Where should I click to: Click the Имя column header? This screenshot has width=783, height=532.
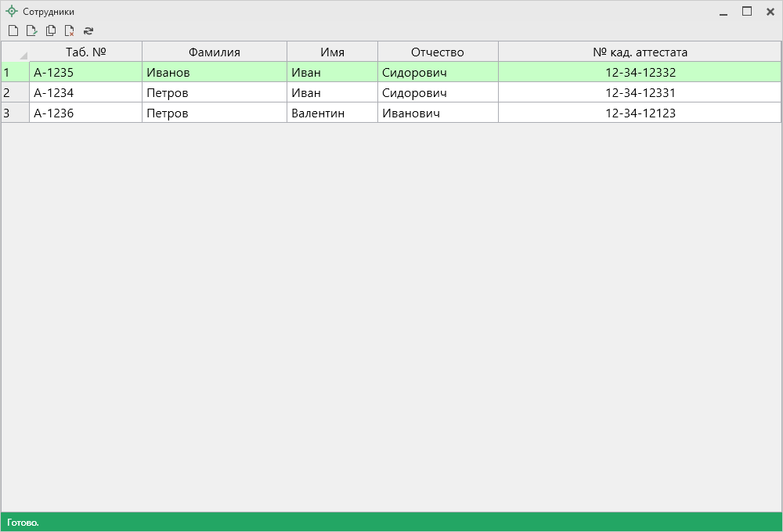[x=332, y=52]
